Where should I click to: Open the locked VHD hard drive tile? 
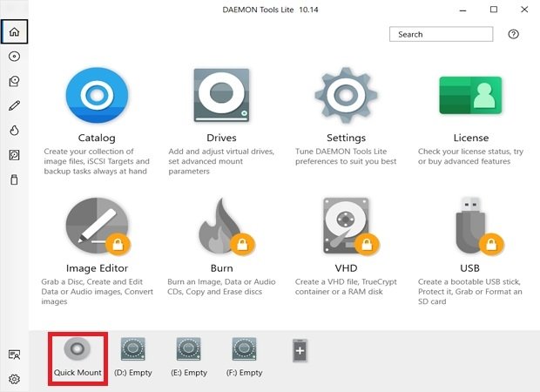351,226
